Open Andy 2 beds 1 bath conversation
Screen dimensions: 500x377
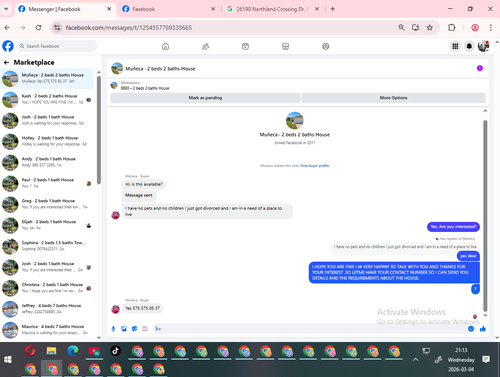click(47, 162)
